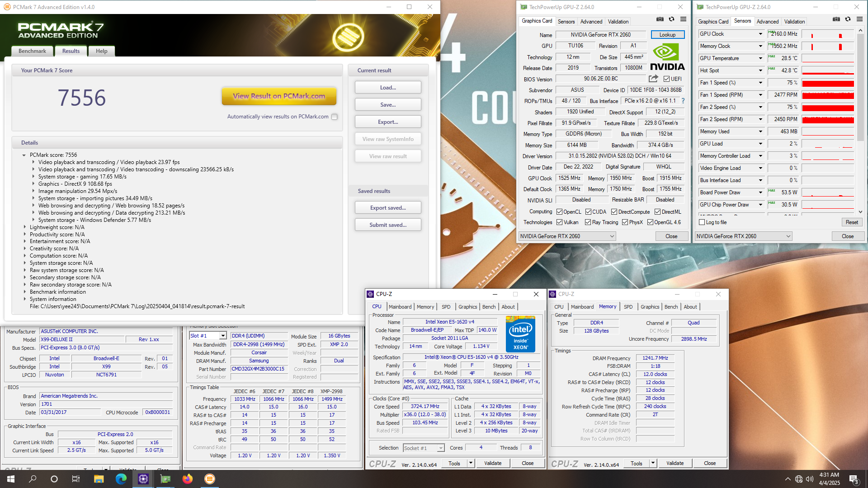Open Mainboard tab in left CPU-Z window

400,307
